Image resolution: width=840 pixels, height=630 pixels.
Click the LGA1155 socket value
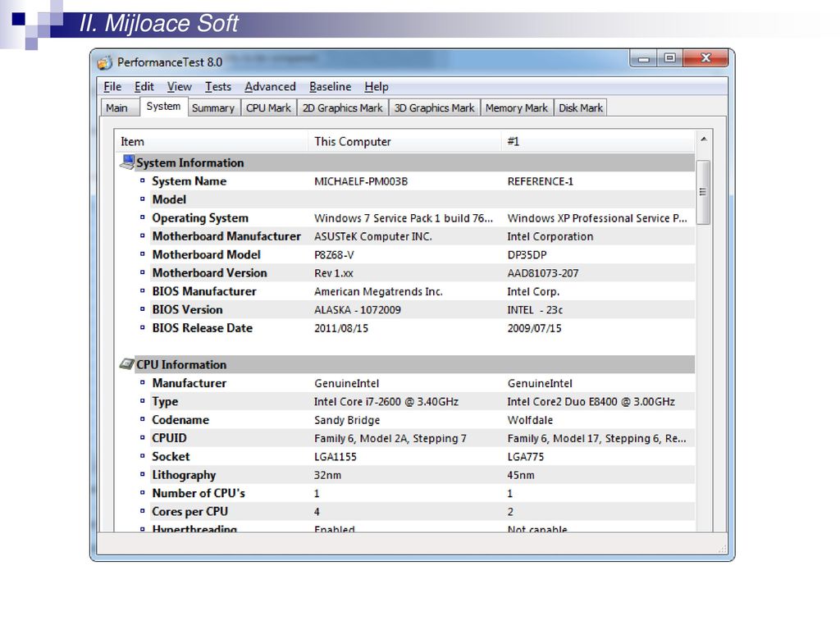point(336,457)
